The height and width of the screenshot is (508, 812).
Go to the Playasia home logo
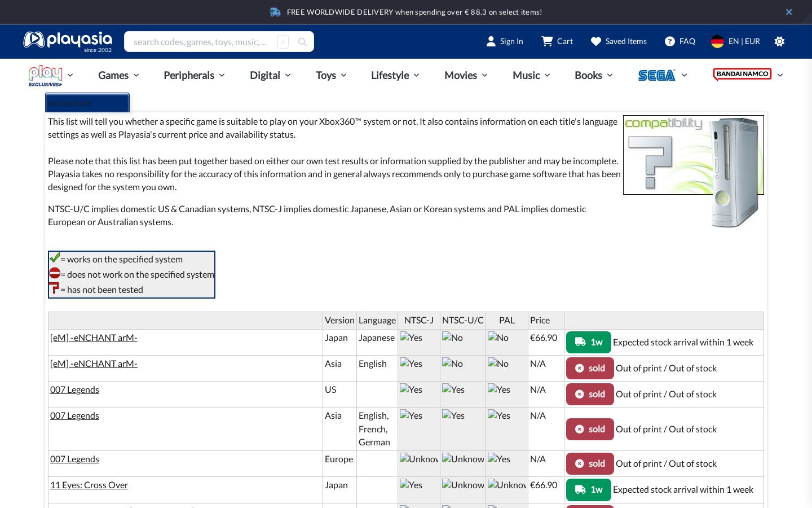68,41
